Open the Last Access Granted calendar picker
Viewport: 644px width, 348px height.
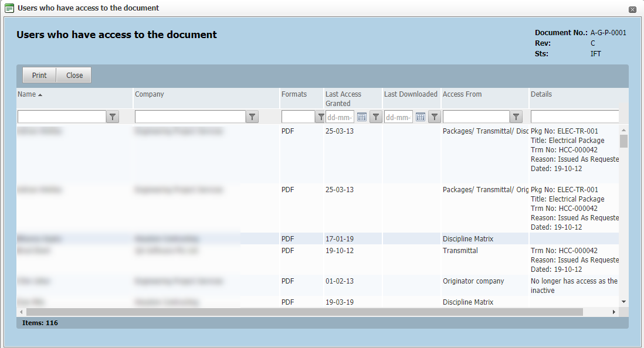(x=362, y=117)
